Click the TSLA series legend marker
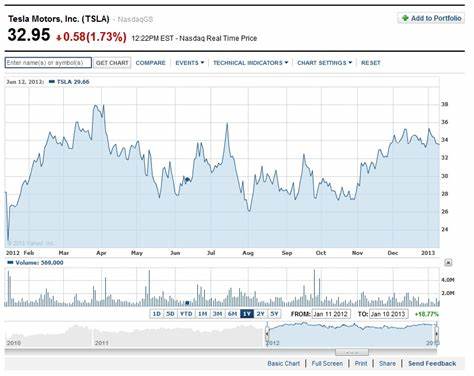Screen dimensions: 474x376 [x=52, y=81]
